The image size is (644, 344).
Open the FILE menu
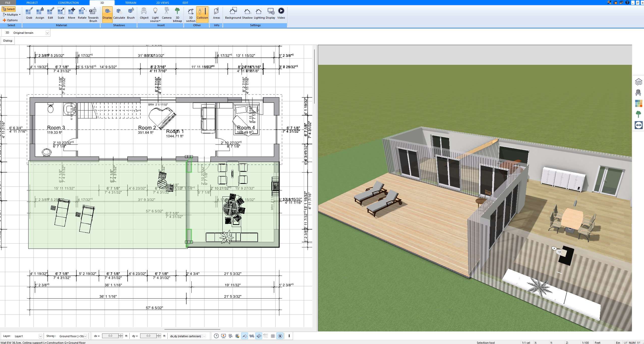8,3
